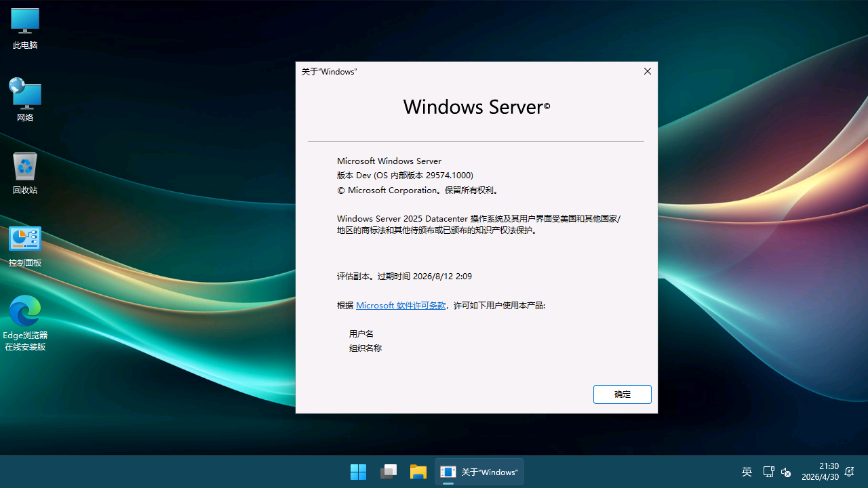
Task: Open the 此电脑 desktop icon
Action: click(25, 28)
